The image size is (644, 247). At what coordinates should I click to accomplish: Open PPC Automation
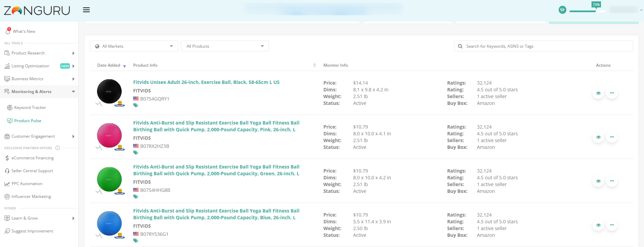point(27,184)
